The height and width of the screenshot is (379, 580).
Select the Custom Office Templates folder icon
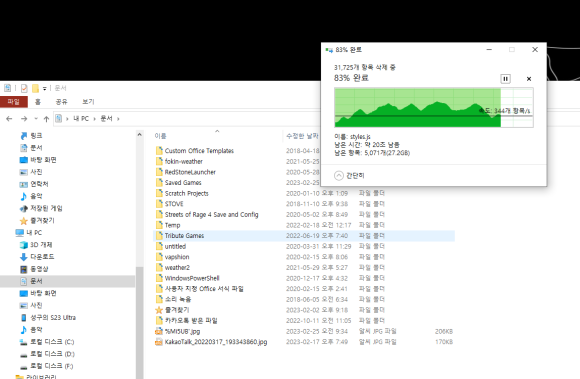[x=159, y=150]
